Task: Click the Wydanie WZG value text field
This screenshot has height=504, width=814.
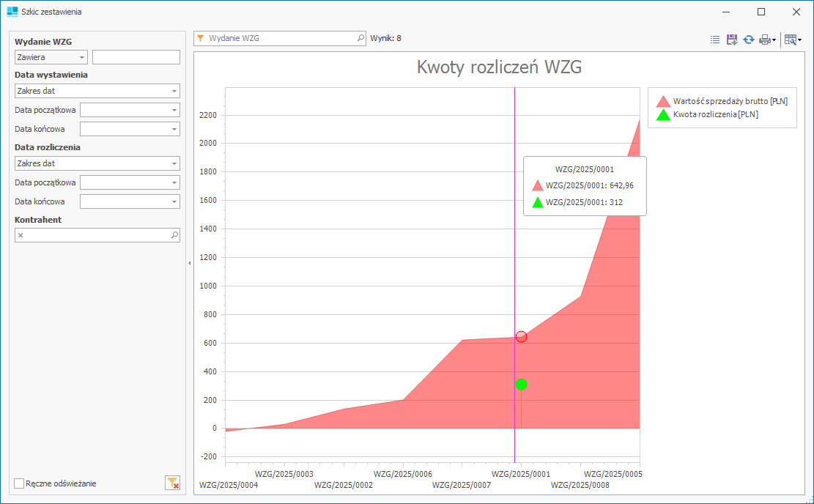Action: point(136,57)
